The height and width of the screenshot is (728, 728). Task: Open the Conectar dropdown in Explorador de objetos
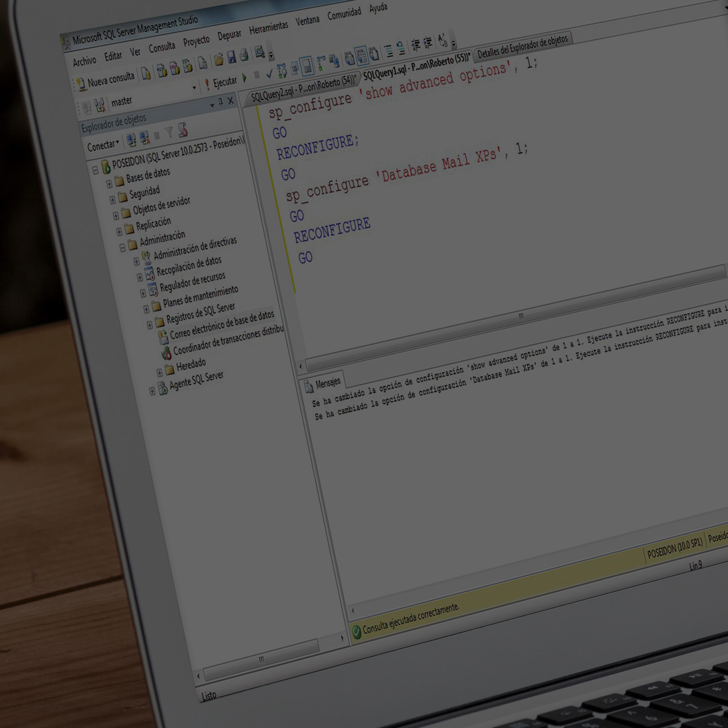(103, 146)
